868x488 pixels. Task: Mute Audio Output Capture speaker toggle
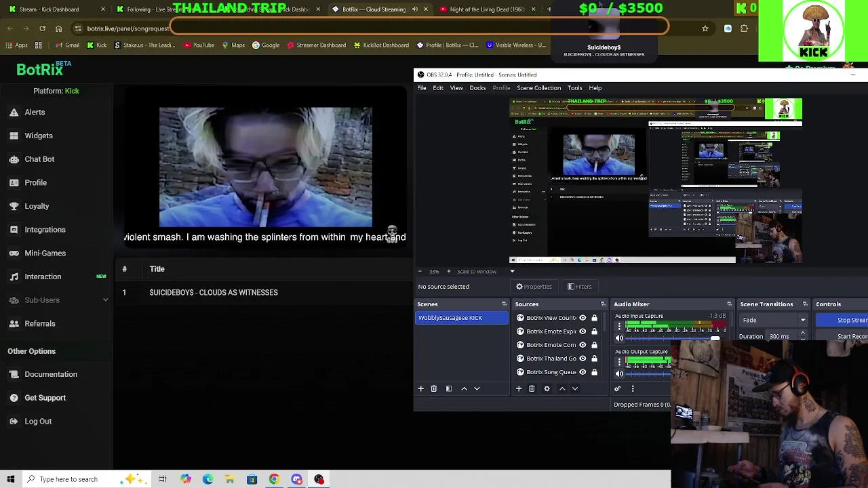[x=619, y=373]
